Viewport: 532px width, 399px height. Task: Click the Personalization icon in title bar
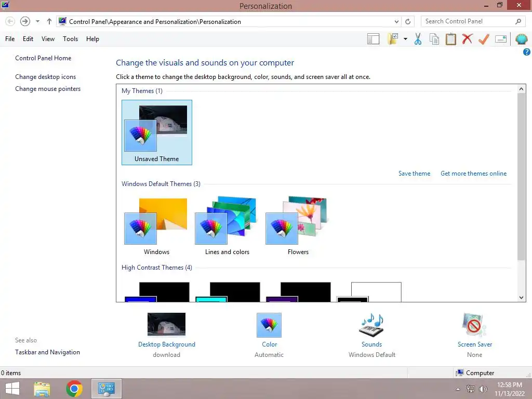(x=5, y=5)
